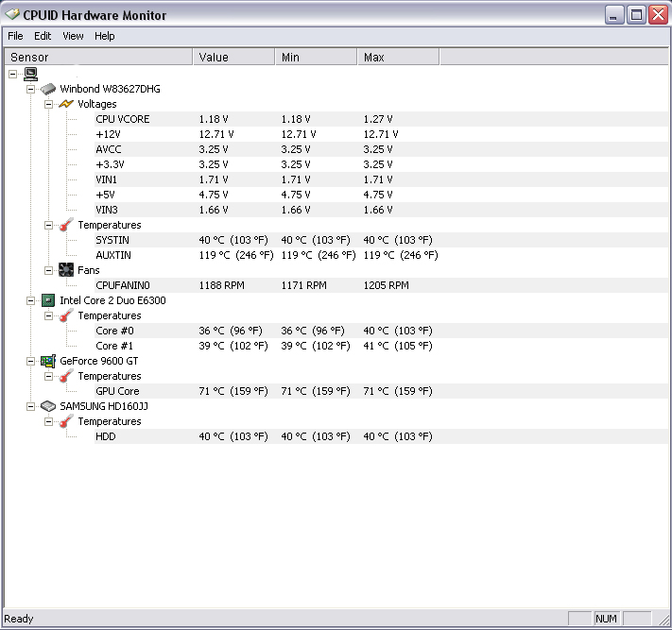This screenshot has height=630, width=672.
Task: Click the AUXTIN 119 °C current value
Action: coord(236,255)
